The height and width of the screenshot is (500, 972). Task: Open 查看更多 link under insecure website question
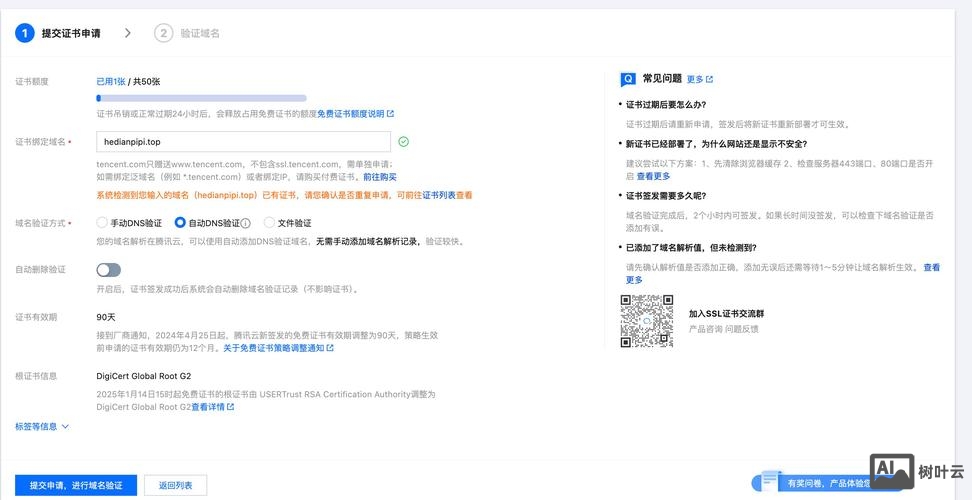653,176
